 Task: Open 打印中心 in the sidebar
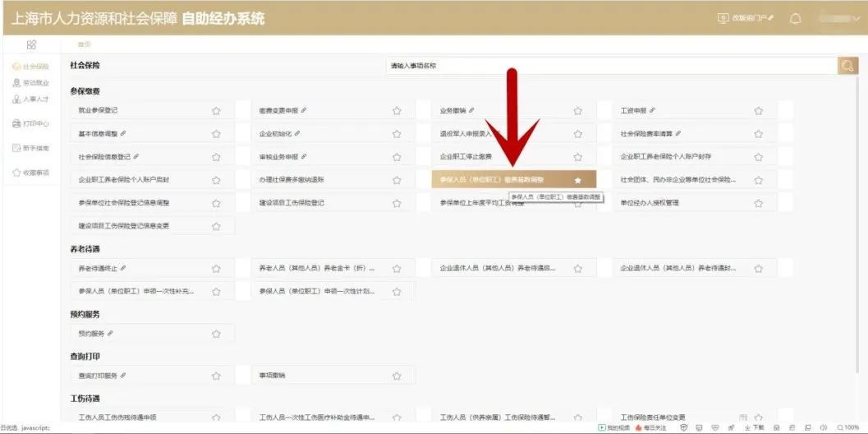click(x=31, y=123)
